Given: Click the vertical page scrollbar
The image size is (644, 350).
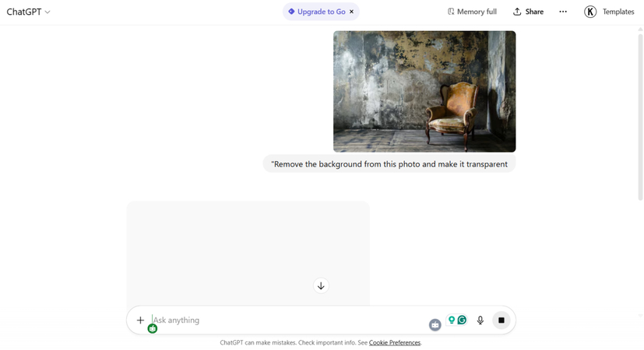Looking at the screenshot, I should coord(640,117).
